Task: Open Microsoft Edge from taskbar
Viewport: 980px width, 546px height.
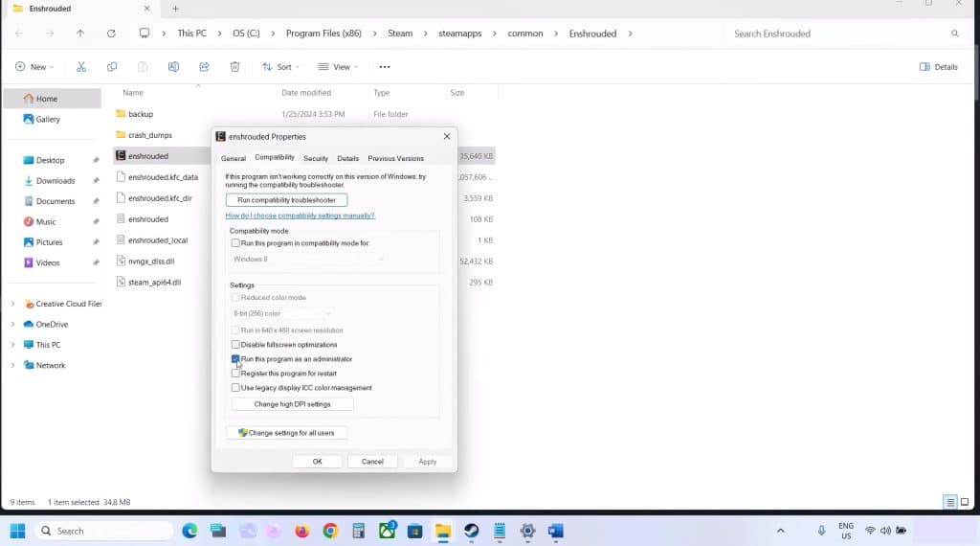Action: click(189, 531)
